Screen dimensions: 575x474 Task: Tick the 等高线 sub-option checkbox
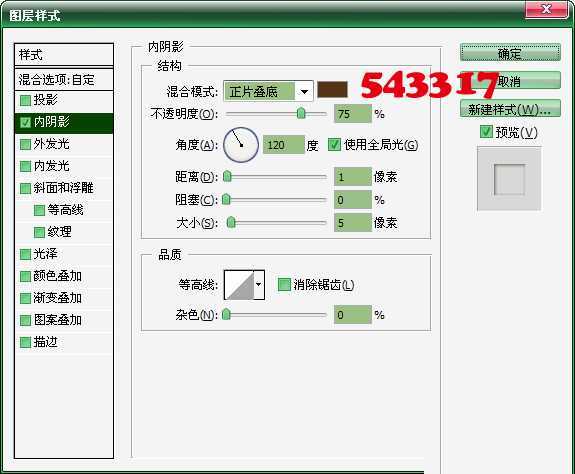click(x=39, y=210)
